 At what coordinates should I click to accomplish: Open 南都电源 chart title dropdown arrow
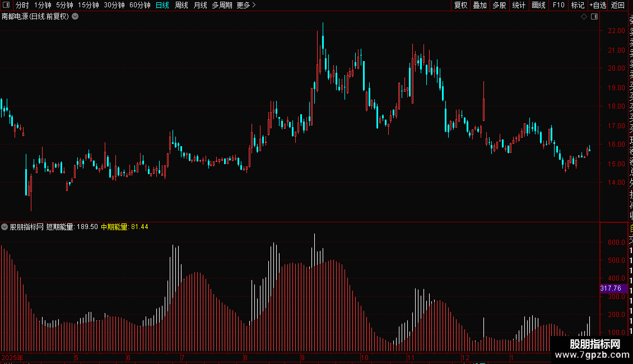click(75, 17)
